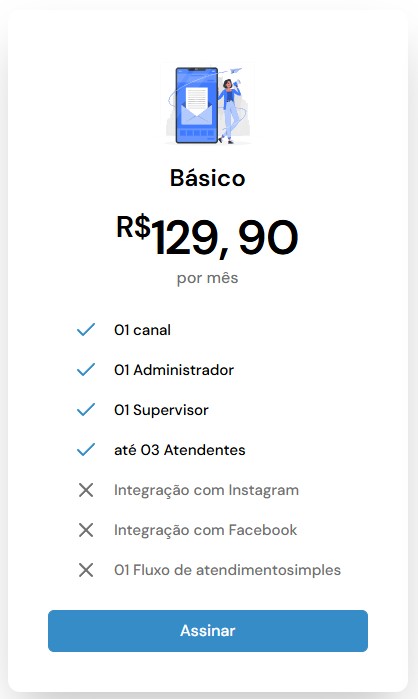418x699 pixels.
Task: Click the Assinar subscribe button
Action: [x=208, y=630]
